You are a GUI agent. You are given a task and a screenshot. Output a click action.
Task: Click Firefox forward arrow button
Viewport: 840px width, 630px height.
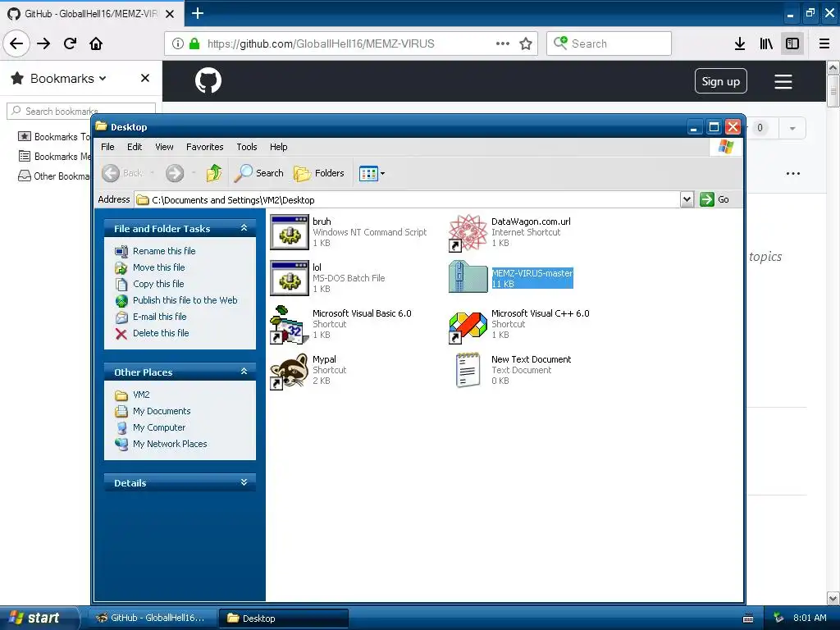[x=43, y=43]
